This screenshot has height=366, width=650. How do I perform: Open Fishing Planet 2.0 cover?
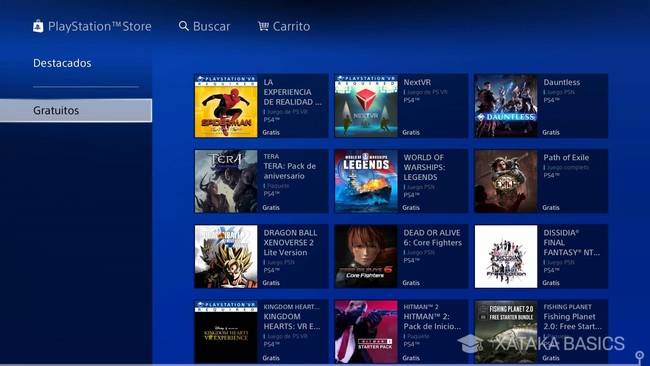[506, 332]
